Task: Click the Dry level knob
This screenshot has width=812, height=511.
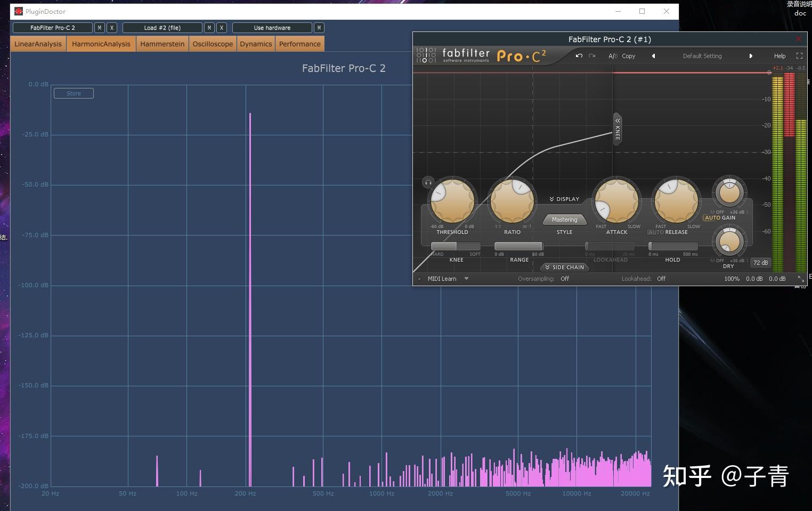Action: point(729,241)
